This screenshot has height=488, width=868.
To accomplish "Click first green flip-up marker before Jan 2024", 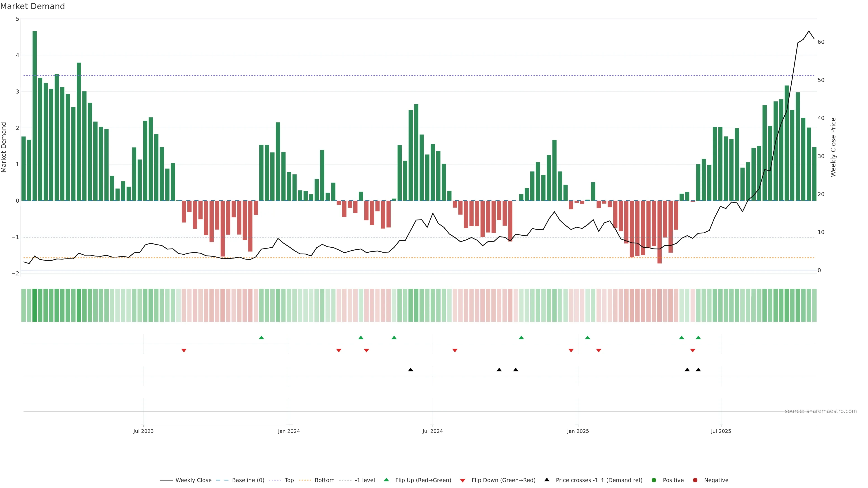I will [261, 338].
